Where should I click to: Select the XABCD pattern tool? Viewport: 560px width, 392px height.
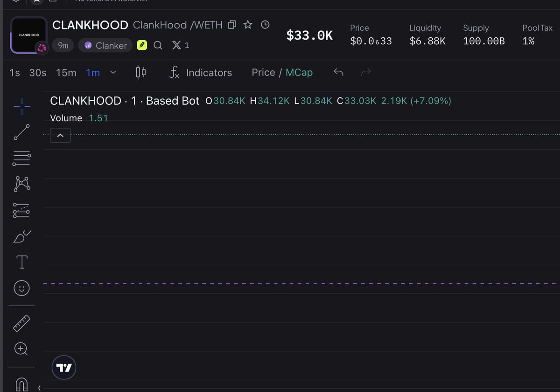[x=22, y=184]
